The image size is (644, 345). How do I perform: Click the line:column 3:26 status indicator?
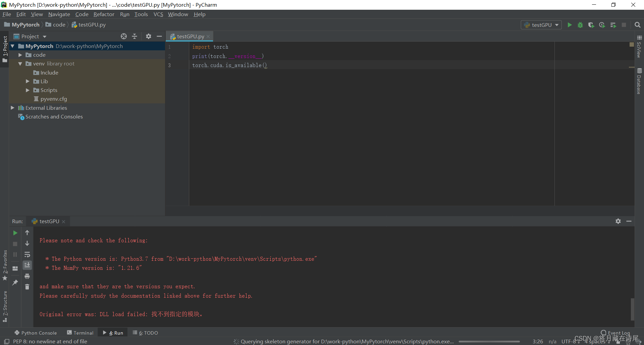click(x=538, y=341)
